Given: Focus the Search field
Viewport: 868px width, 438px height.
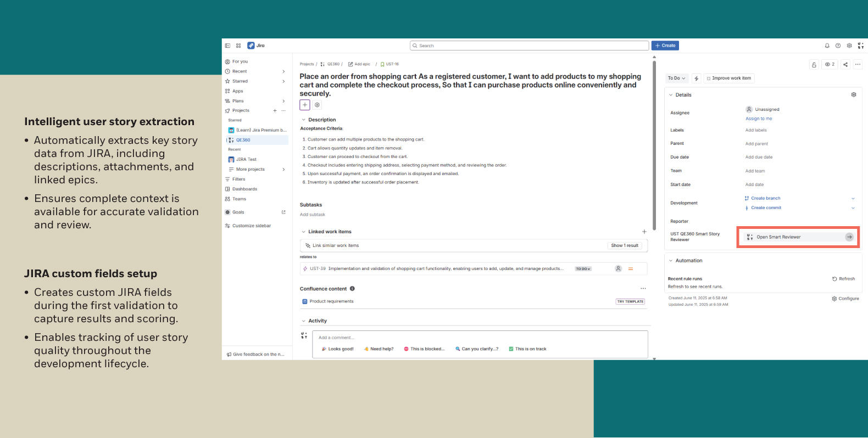Looking at the screenshot, I should pyautogui.click(x=529, y=46).
